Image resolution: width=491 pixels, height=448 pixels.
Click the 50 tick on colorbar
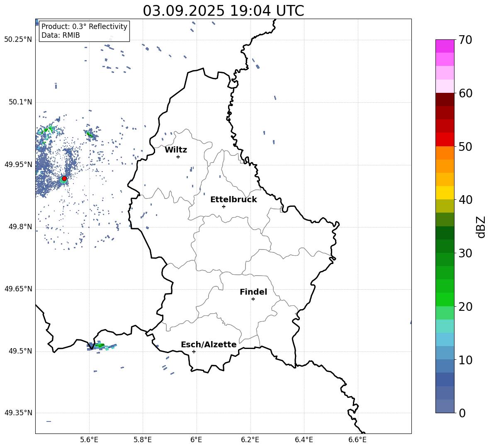pos(465,147)
